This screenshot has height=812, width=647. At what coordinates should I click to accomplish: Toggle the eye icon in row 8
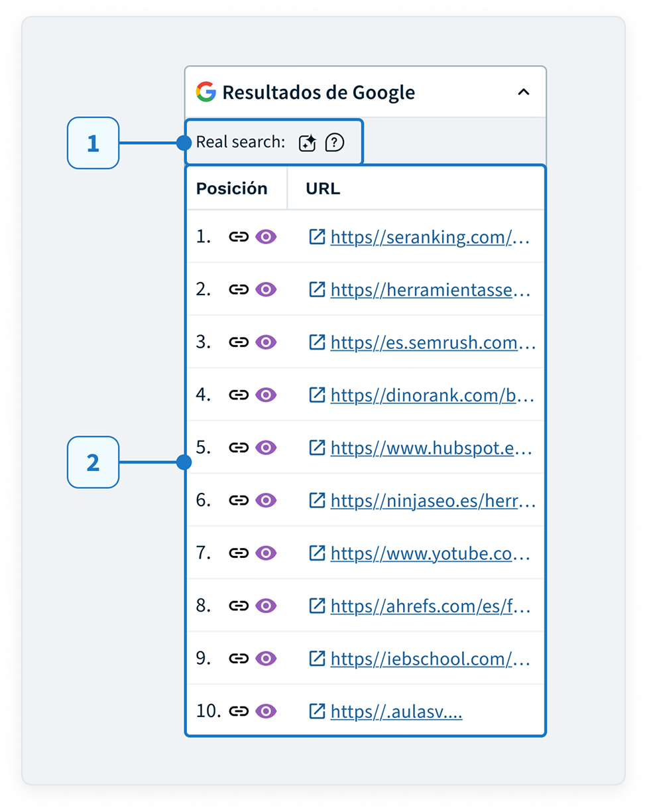[266, 606]
